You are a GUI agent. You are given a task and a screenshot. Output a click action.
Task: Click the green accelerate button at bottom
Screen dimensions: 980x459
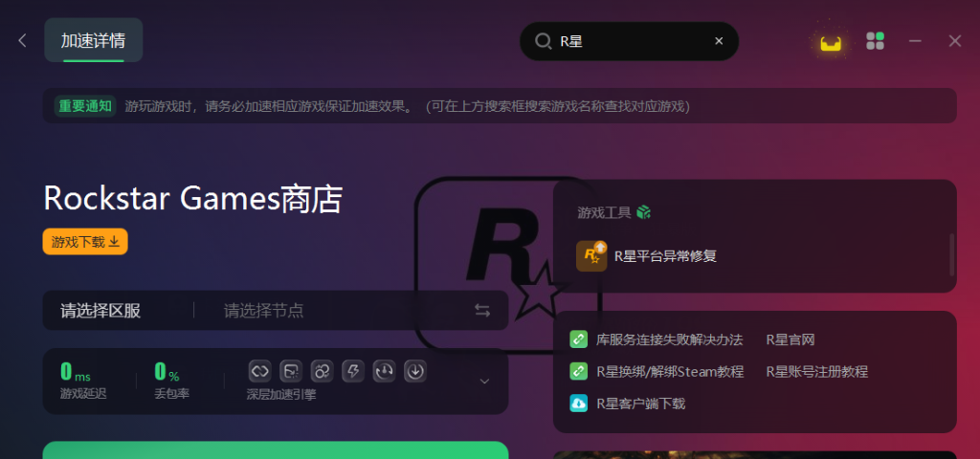pyautogui.click(x=276, y=450)
